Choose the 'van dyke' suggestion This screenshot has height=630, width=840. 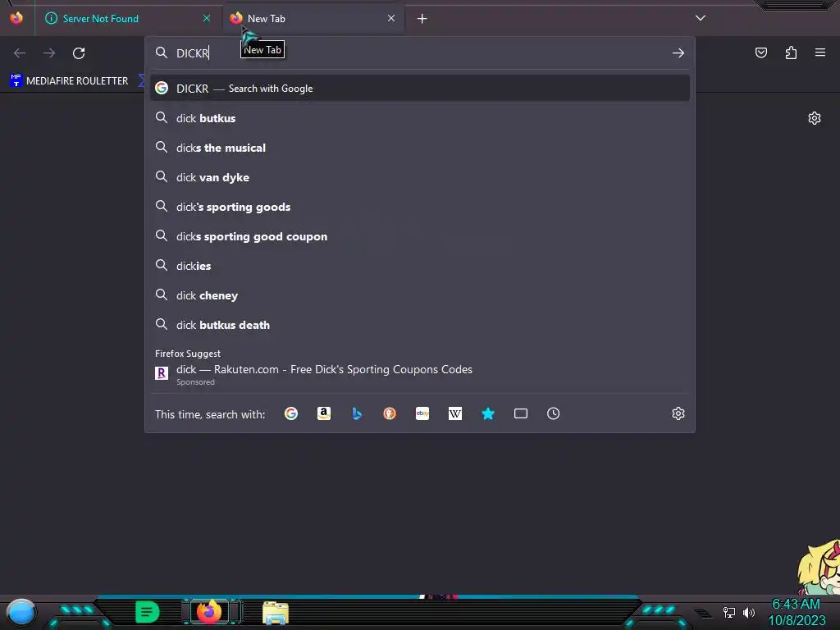420,177
